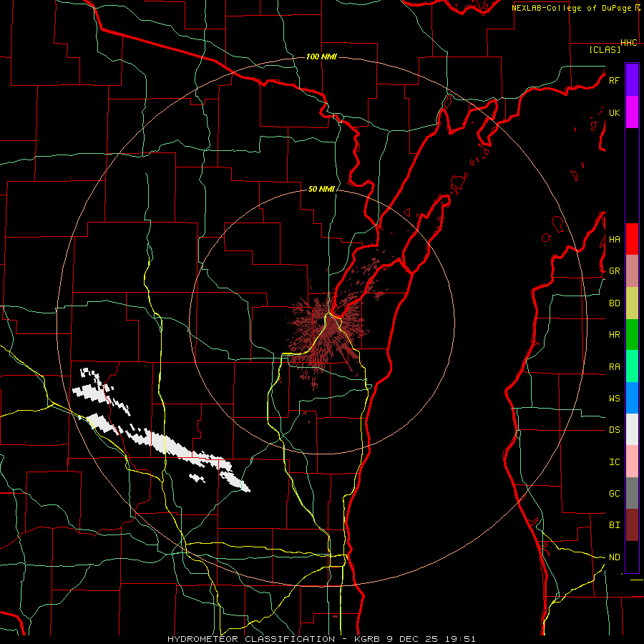This screenshot has height=644, width=644.
Task: Click the DS white legend swatch
Action: [632, 429]
